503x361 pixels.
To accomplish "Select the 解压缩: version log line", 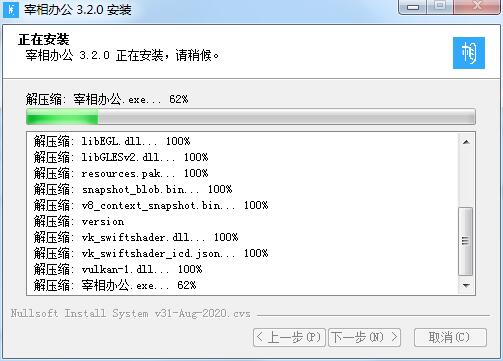I will coord(79,221).
